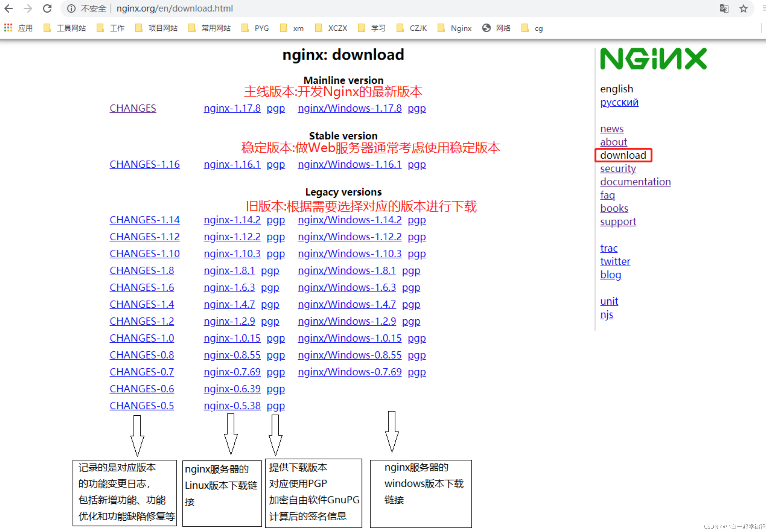Bookmark this page with star icon

(x=743, y=8)
